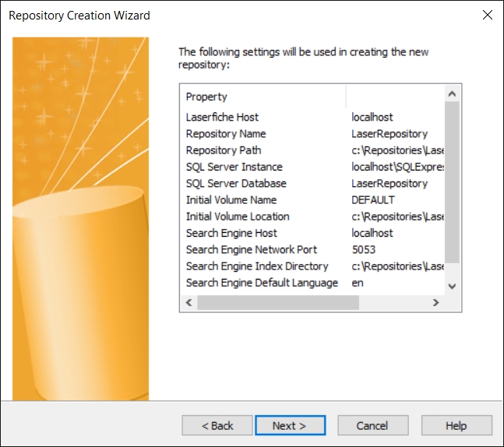504x447 pixels.
Task: Click the SQL Server Database LaserRepository value
Action: [x=389, y=184]
